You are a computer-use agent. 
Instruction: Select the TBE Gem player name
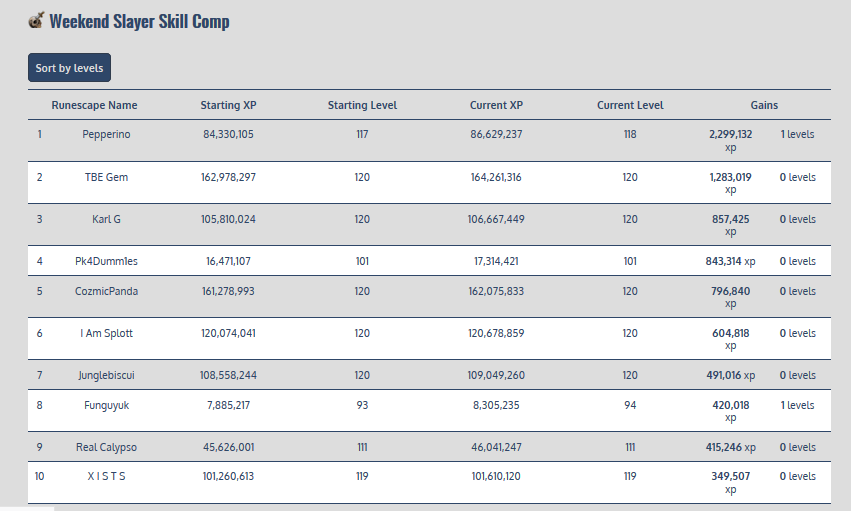(x=106, y=177)
